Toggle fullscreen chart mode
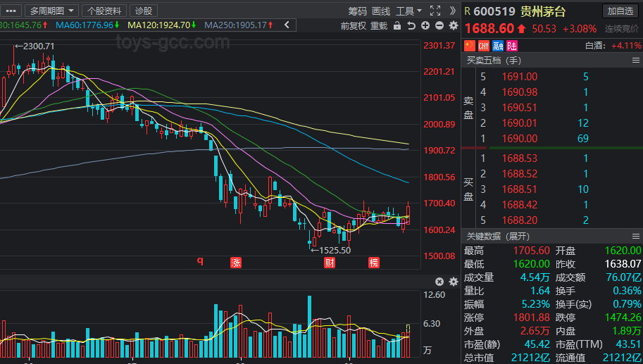This screenshot has width=643, height=364. (x=435, y=11)
